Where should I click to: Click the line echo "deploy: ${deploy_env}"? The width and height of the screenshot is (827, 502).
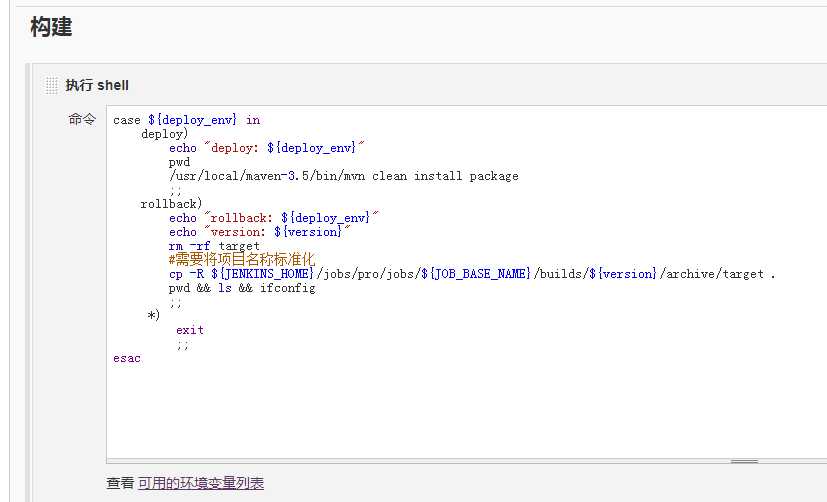267,148
